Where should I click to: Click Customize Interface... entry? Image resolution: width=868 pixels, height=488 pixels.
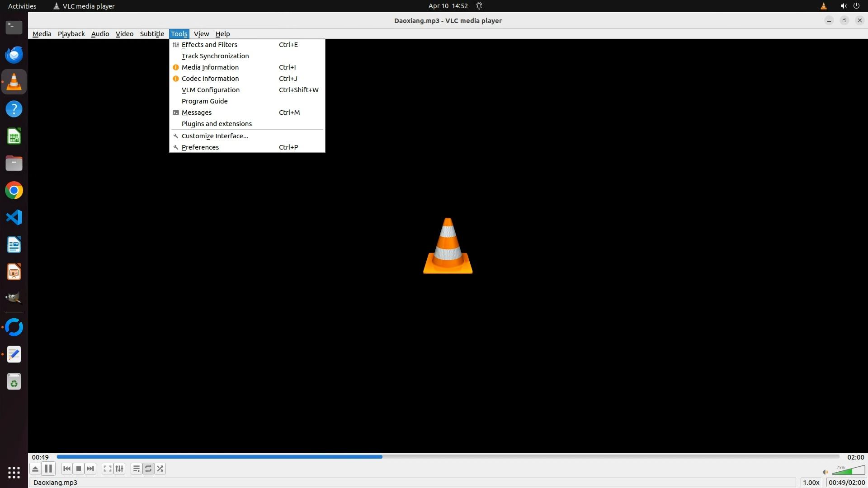[x=215, y=136]
